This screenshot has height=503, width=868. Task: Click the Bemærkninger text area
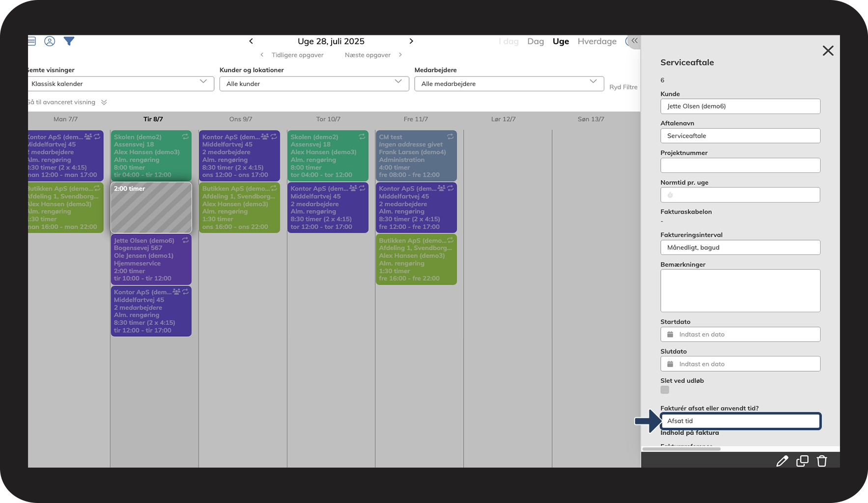(740, 291)
